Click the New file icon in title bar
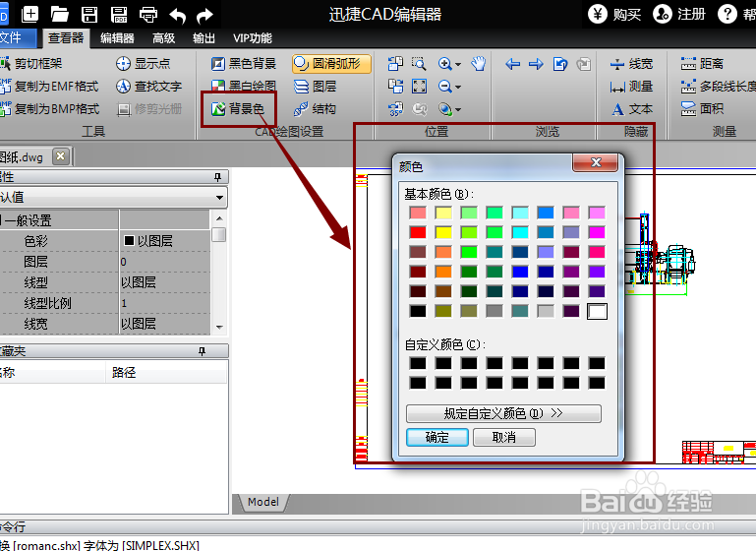The height and width of the screenshot is (551, 756). 29,14
